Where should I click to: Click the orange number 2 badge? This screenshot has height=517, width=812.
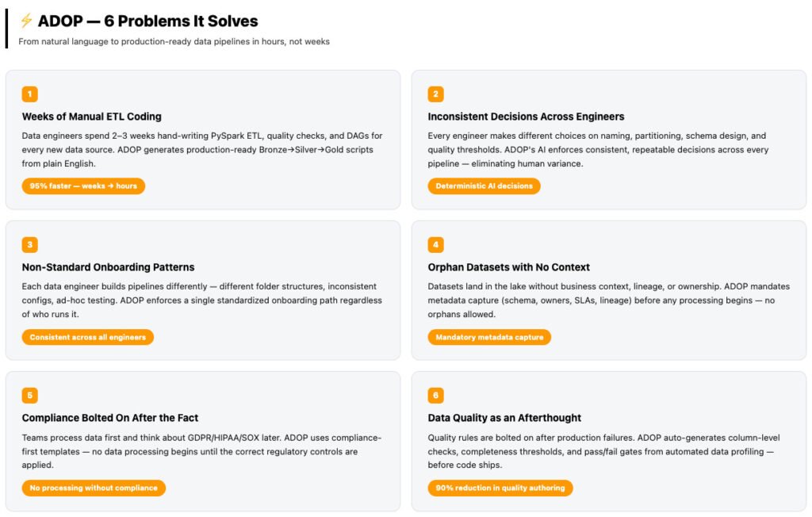click(x=435, y=94)
